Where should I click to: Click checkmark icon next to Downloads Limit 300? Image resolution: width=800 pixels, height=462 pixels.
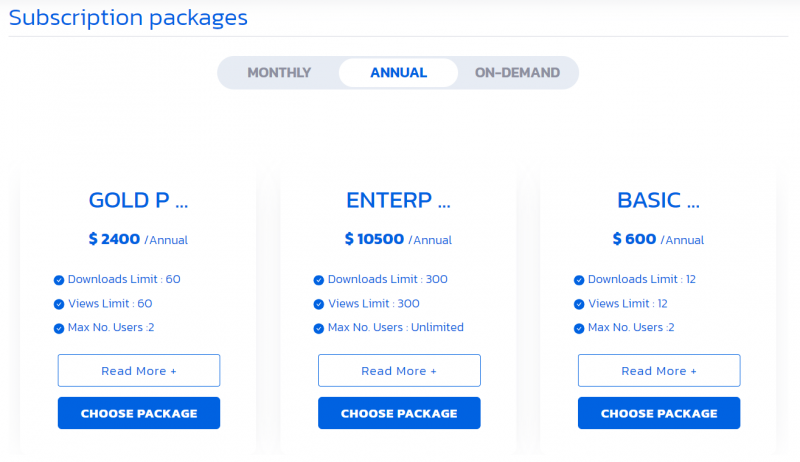click(318, 280)
